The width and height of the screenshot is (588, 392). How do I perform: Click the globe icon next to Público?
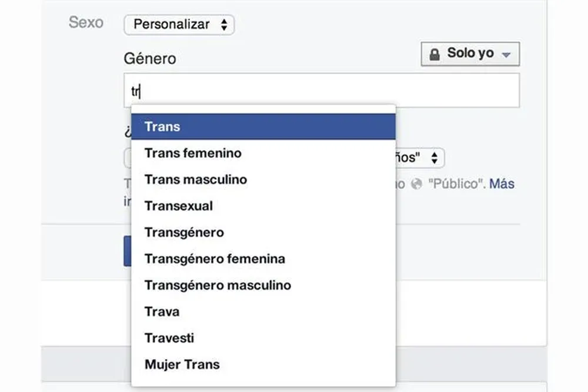click(417, 184)
